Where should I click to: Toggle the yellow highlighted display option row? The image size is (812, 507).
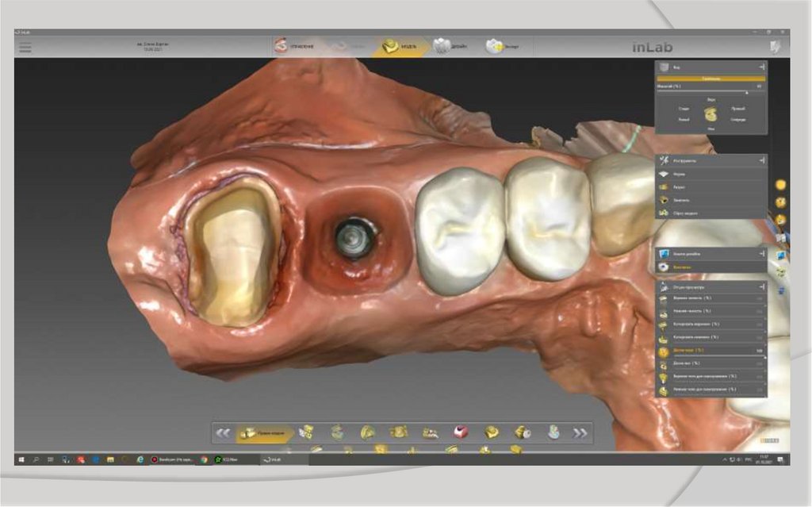(711, 351)
